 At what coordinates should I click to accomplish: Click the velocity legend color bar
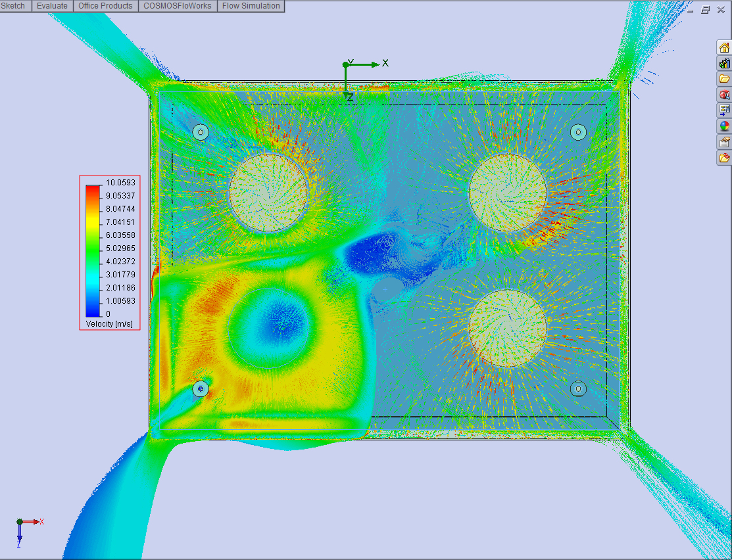pos(93,250)
